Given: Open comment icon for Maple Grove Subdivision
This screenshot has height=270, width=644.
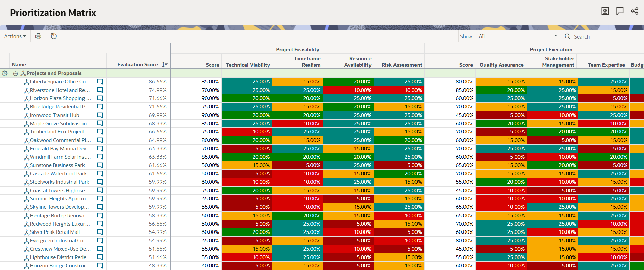Looking at the screenshot, I should click(x=100, y=123).
